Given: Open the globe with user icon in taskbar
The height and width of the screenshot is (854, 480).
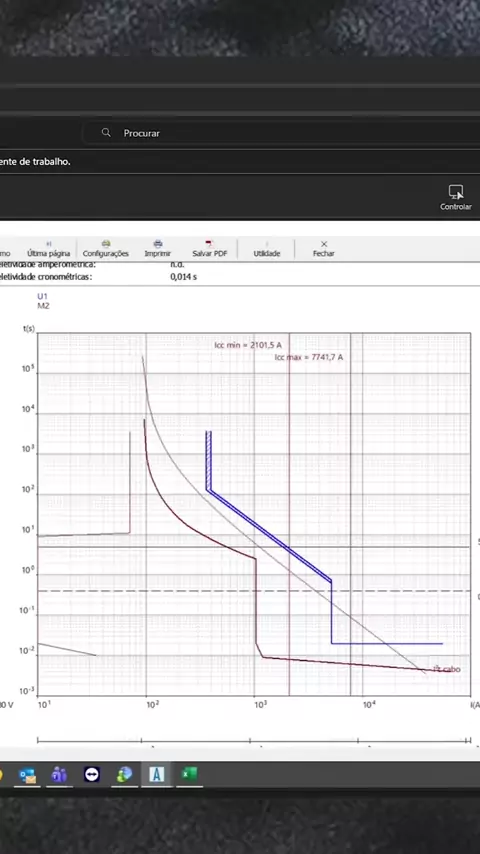Looking at the screenshot, I should 124,774.
